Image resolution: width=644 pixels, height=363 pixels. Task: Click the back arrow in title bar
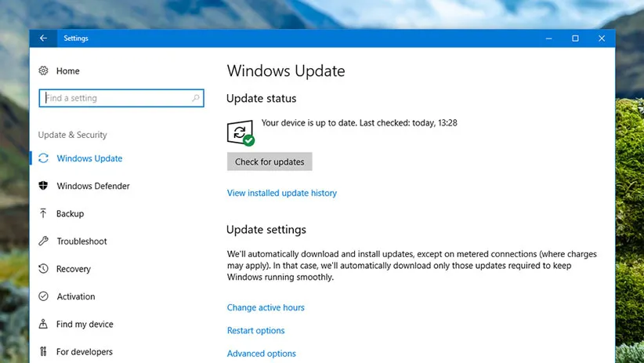click(x=43, y=38)
